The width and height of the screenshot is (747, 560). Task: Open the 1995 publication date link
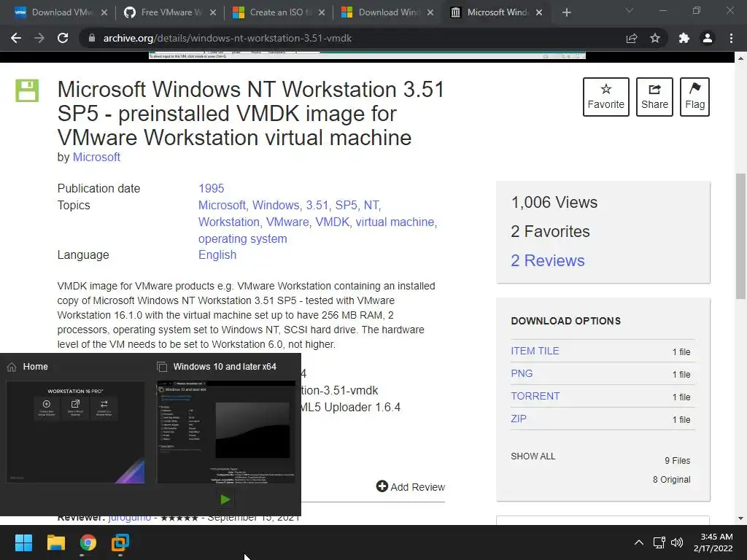click(211, 188)
